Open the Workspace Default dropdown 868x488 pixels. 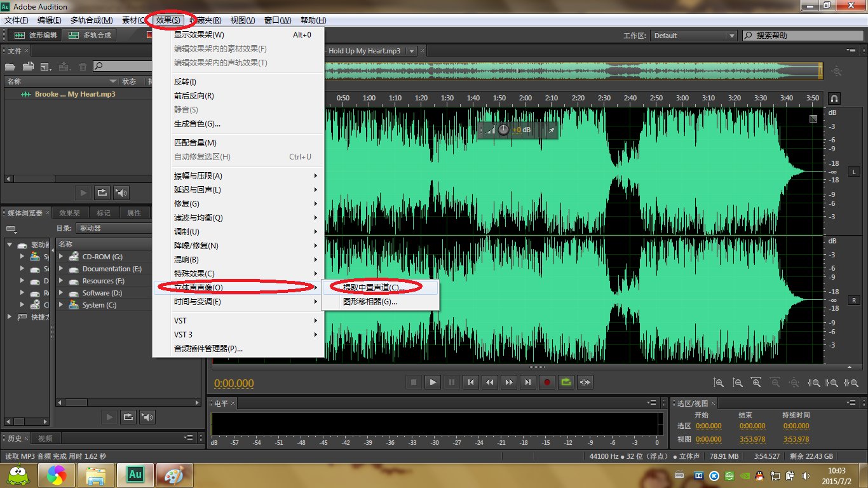point(693,36)
